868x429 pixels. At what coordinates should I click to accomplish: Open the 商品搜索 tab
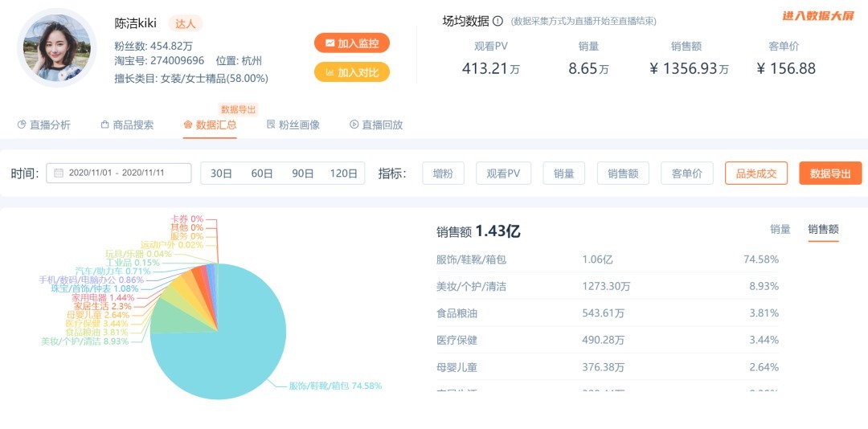[127, 125]
